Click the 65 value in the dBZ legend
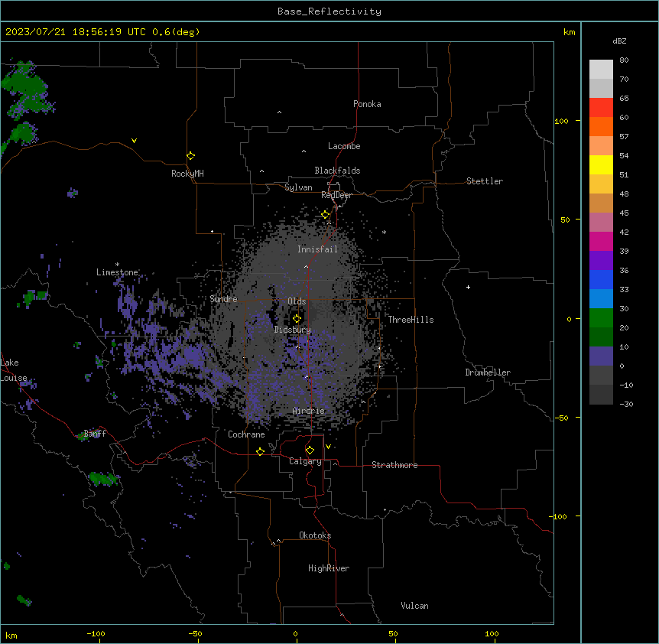The height and width of the screenshot is (644, 659). [624, 99]
